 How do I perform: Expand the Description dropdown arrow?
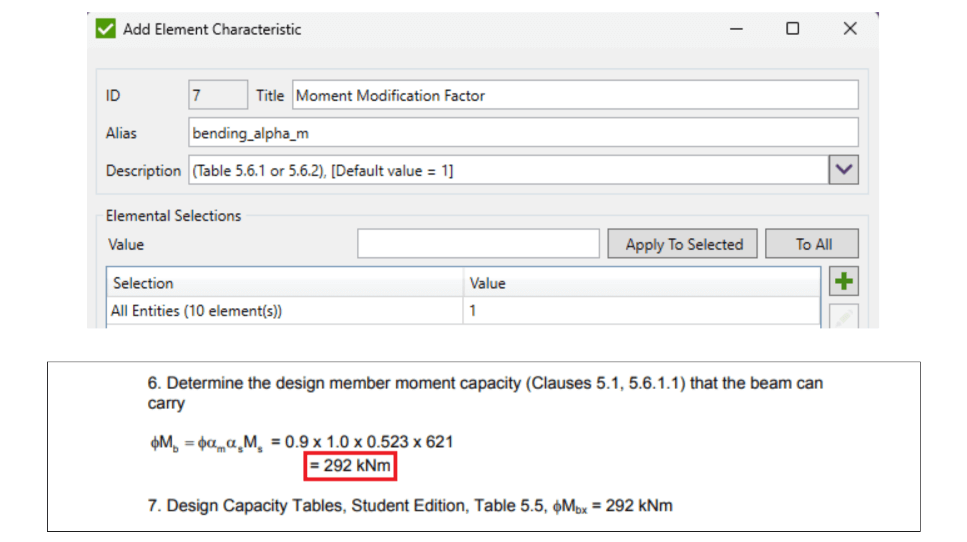point(844,170)
